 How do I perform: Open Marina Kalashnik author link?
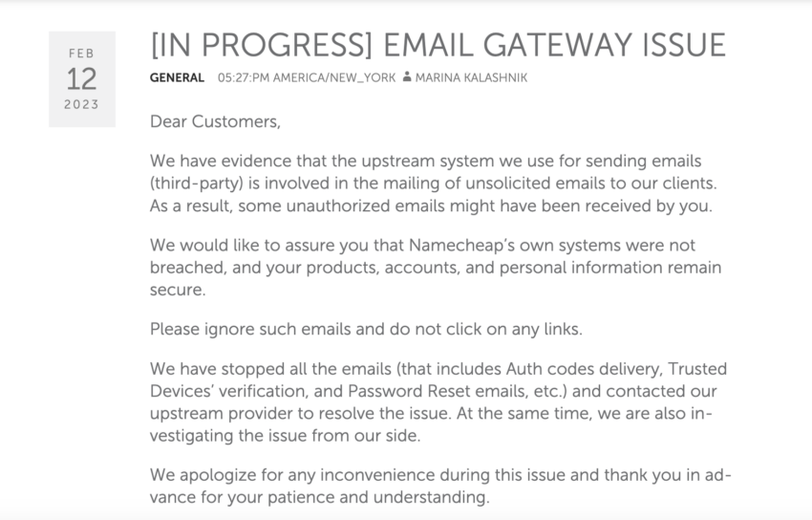(471, 77)
